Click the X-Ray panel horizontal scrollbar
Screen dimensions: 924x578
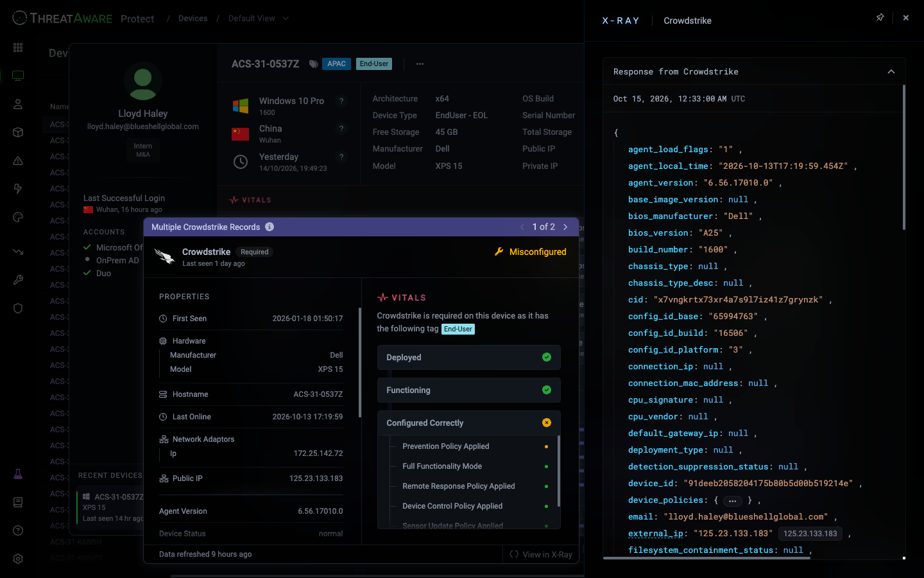706,558
